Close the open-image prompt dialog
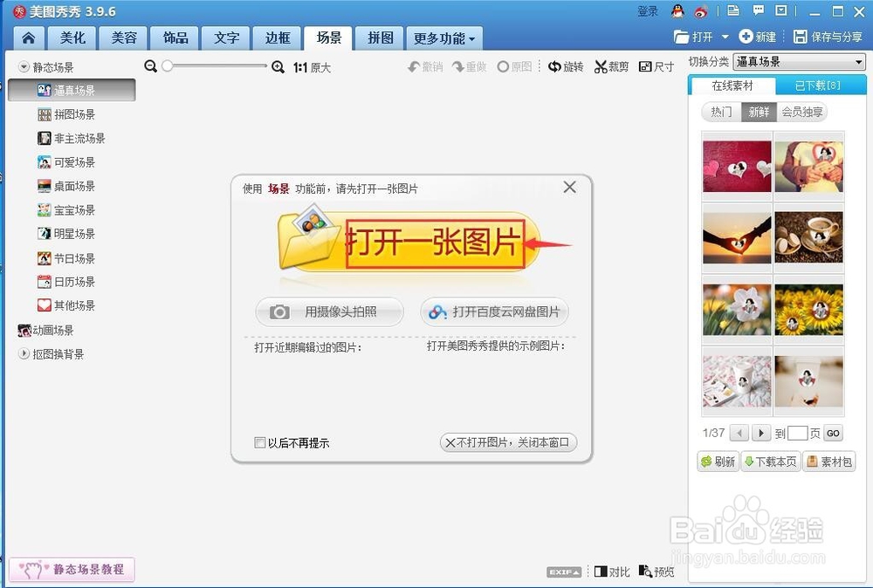Image resolution: width=873 pixels, height=588 pixels. pos(569,187)
